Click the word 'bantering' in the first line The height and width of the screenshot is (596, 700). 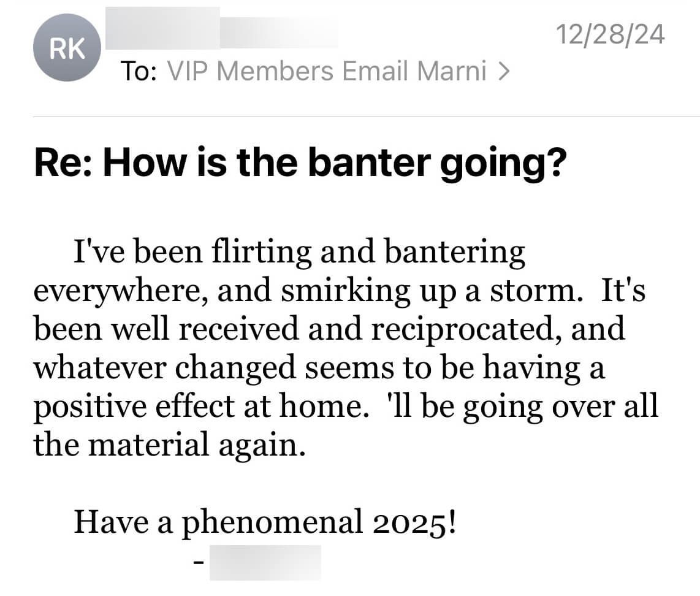pos(454,253)
